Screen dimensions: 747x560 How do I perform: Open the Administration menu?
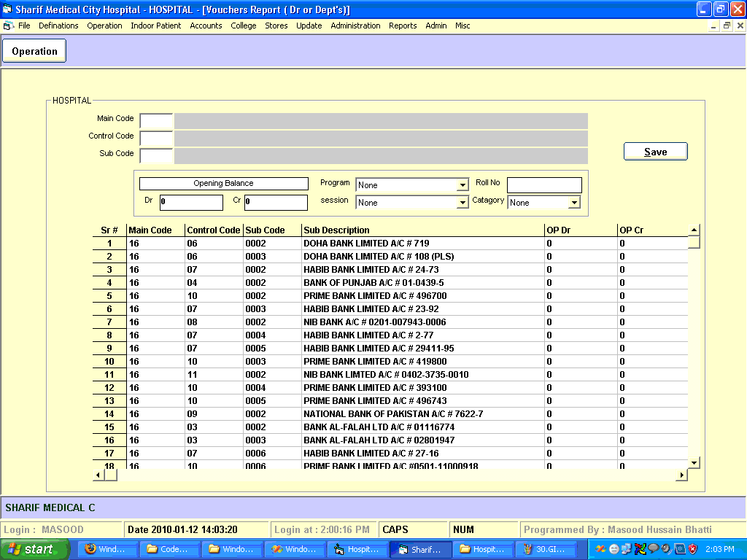point(355,26)
